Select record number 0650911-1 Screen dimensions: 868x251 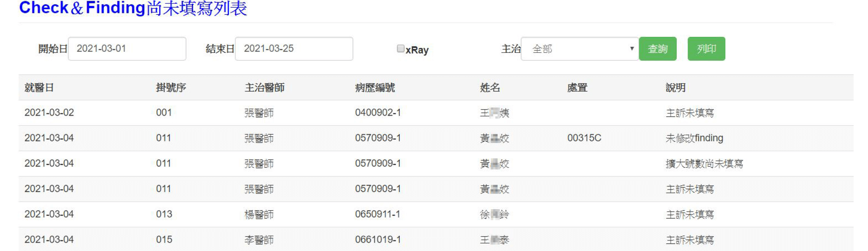click(x=378, y=214)
